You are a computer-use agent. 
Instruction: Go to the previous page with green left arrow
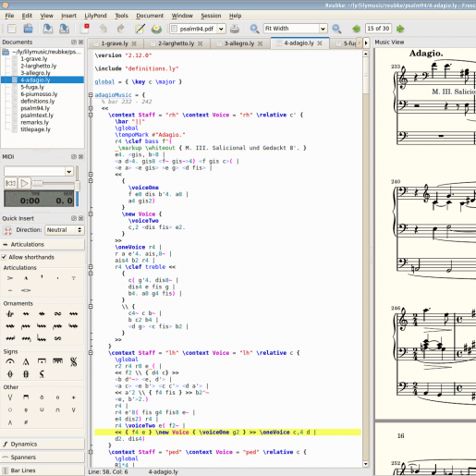(357, 29)
